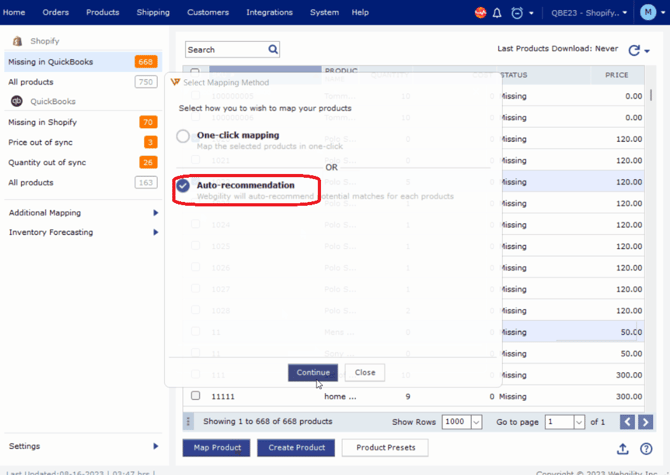Open the Products menu
670x475 pixels.
pos(102,13)
